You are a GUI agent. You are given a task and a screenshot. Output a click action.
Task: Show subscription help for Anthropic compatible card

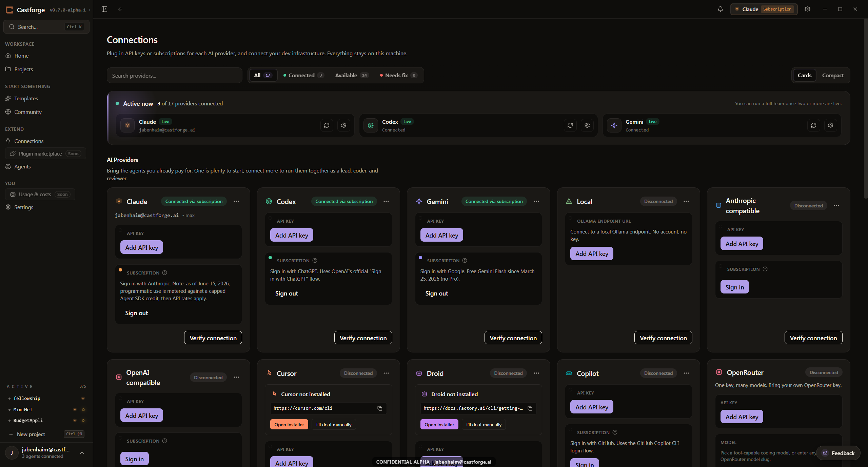coord(765,269)
